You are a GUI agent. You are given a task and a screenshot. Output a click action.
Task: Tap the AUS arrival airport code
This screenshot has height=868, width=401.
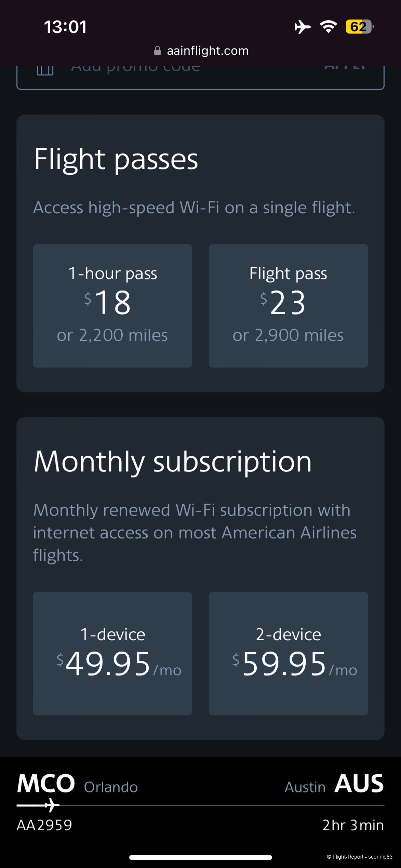[359, 784]
